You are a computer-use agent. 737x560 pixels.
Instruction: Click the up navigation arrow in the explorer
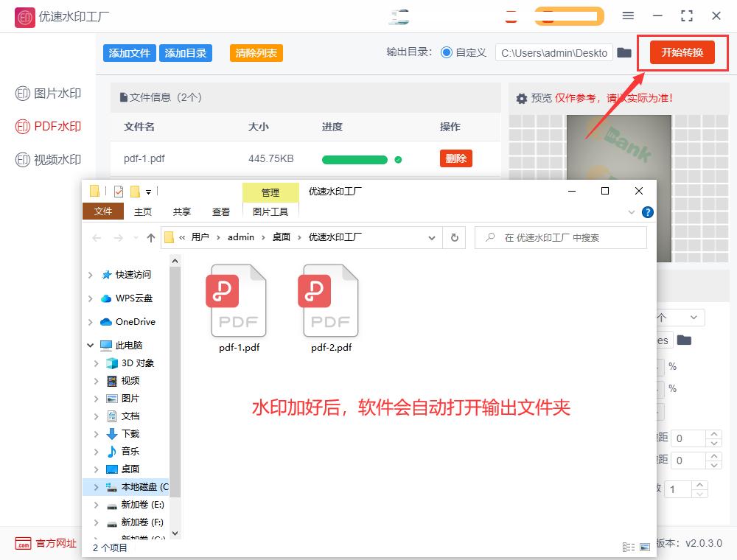pos(150,237)
